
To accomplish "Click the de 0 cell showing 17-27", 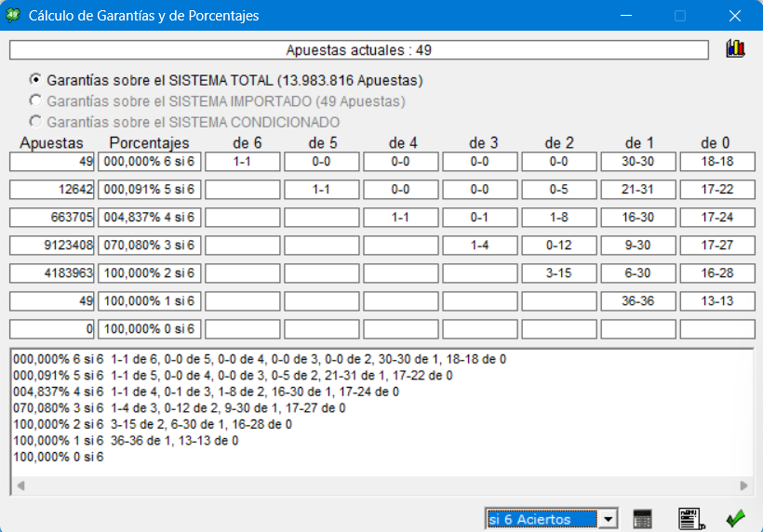I will click(717, 246).
